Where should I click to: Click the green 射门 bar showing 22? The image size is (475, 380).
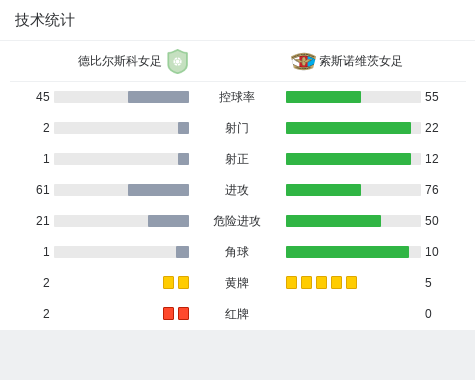point(348,128)
